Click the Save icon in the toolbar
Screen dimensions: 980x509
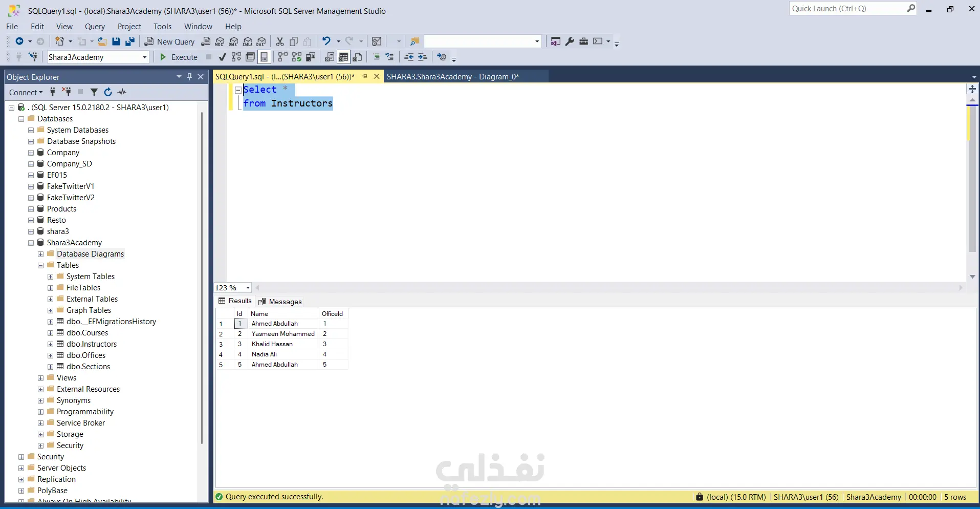(116, 41)
